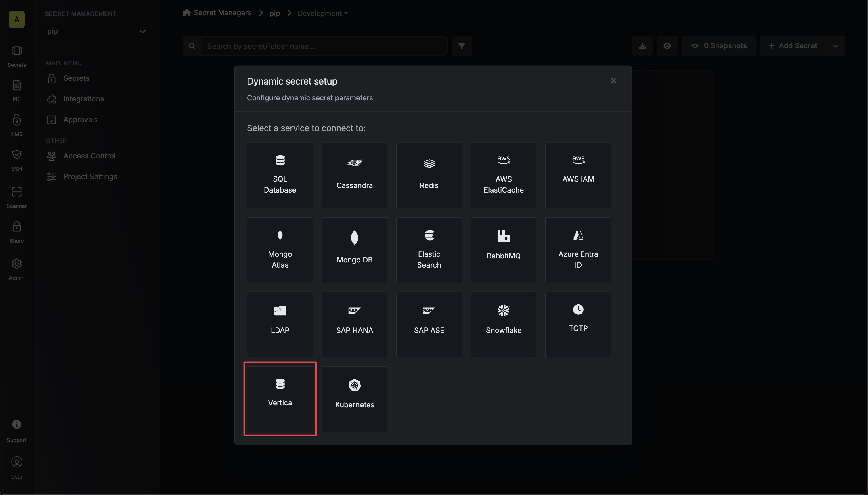Pick the Vertica service card
This screenshot has width=868, height=495.
280,399
